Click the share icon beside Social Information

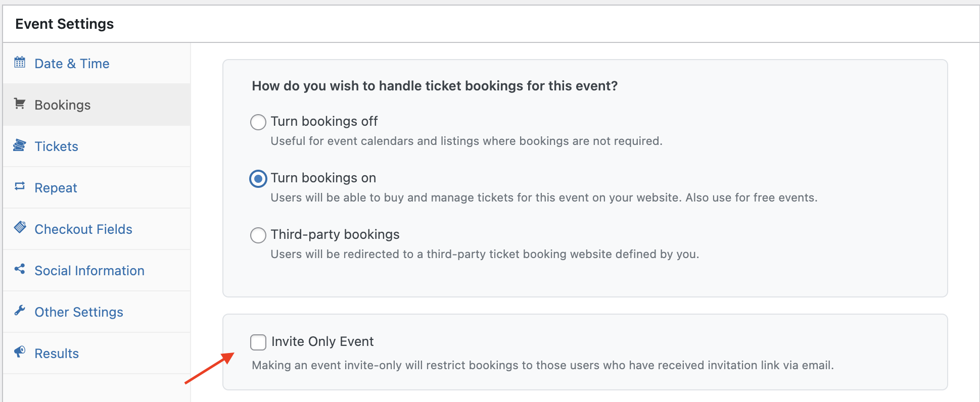click(x=20, y=269)
